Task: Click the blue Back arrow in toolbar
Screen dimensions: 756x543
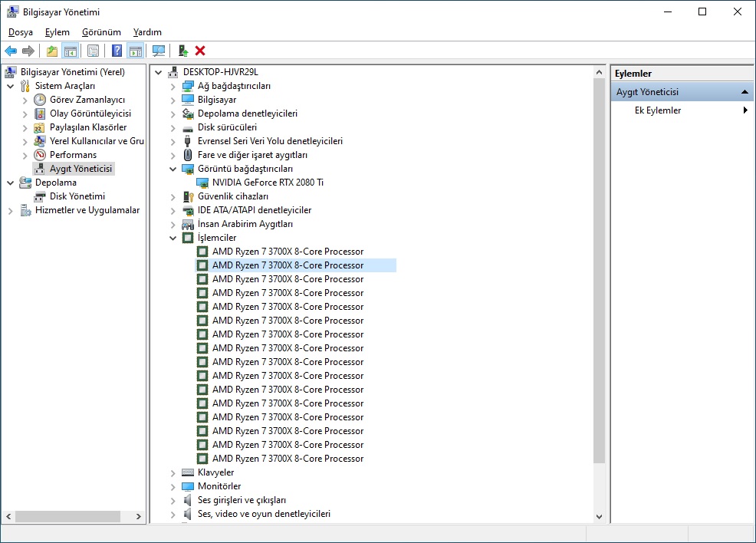Action: pyautogui.click(x=11, y=51)
